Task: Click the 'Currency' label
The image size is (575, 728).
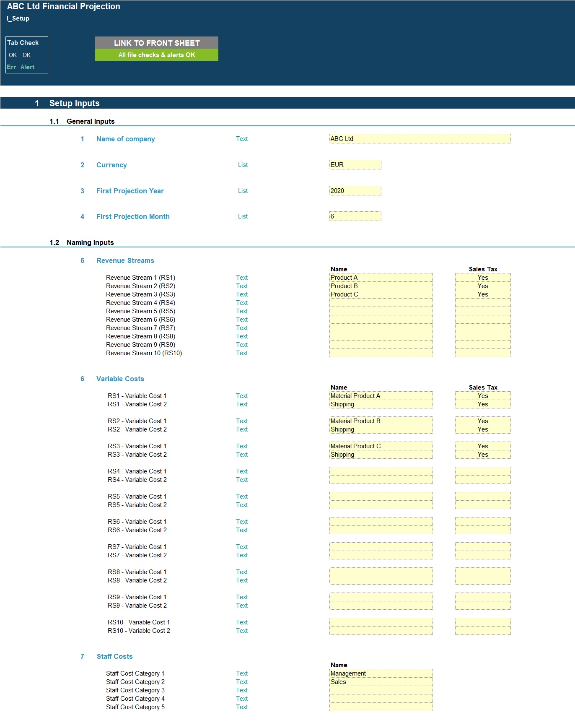Action: pyautogui.click(x=111, y=165)
